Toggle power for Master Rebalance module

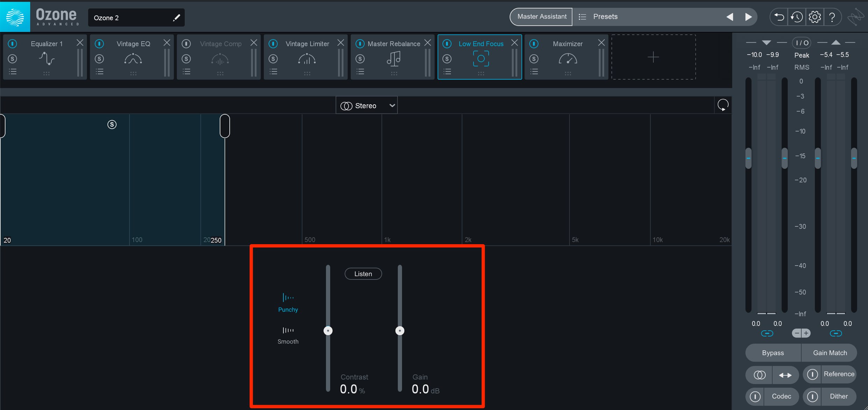360,44
